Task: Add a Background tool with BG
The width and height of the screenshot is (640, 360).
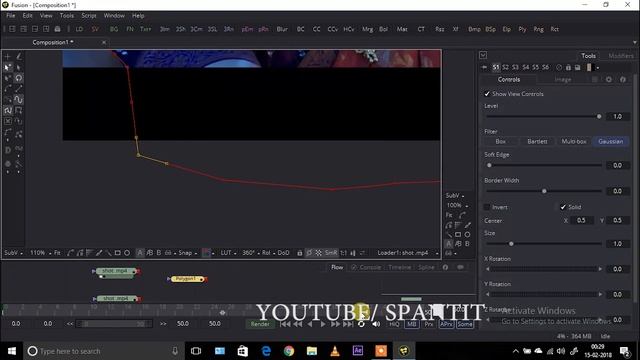Action: (x=114, y=29)
